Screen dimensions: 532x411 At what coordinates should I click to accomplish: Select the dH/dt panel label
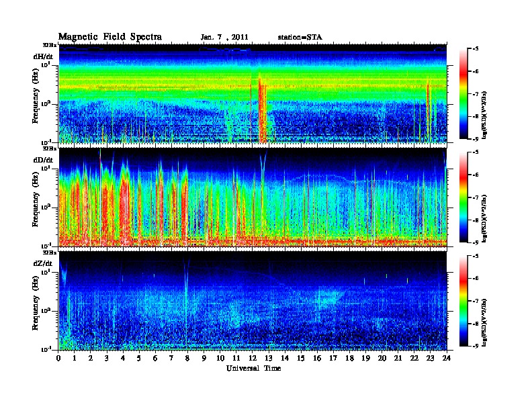click(43, 56)
